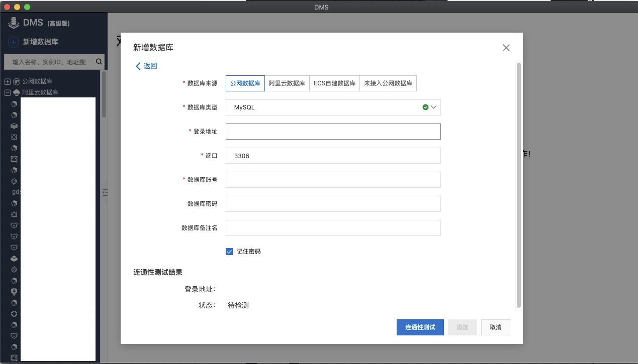Select the 未接入公网数据库 source tab

click(x=388, y=83)
